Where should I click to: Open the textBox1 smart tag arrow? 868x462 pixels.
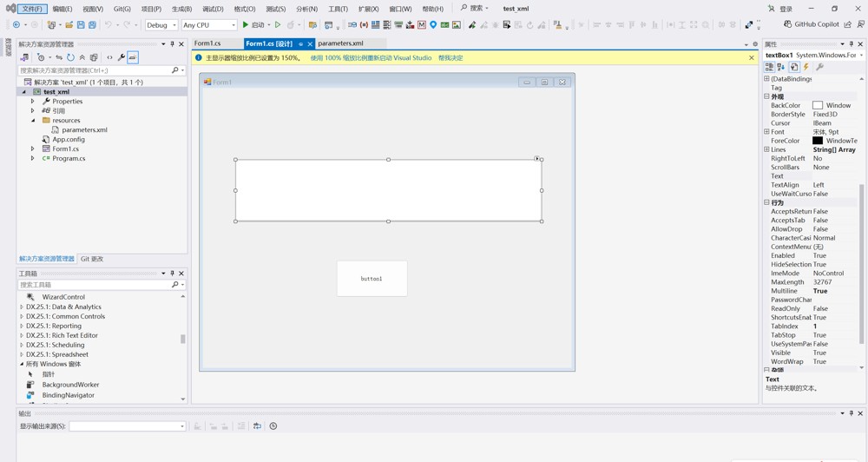coord(537,158)
